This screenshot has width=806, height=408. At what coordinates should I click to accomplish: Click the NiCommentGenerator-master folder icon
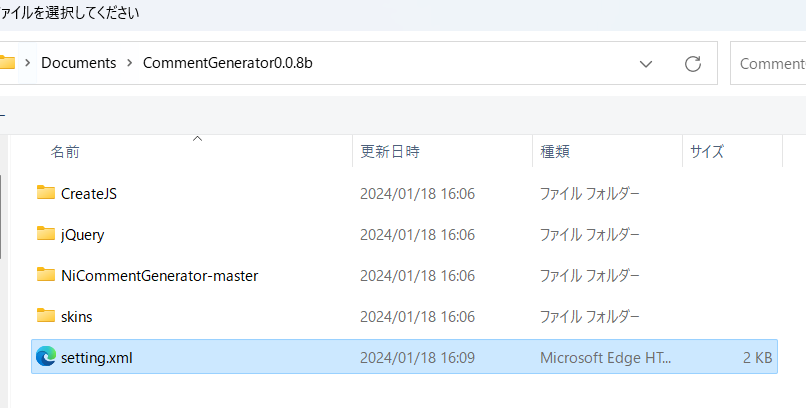coord(45,275)
